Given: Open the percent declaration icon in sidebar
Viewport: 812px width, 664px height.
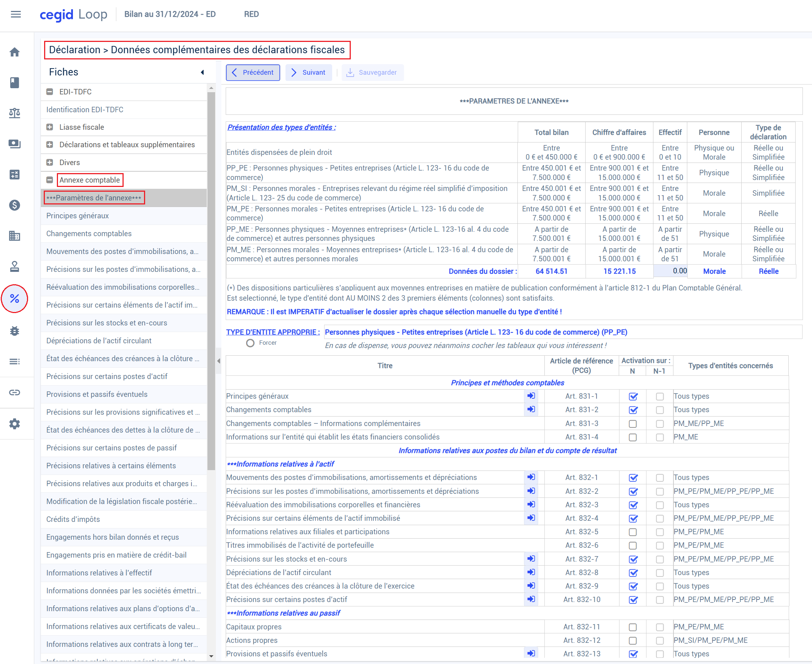Looking at the screenshot, I should pyautogui.click(x=15, y=299).
